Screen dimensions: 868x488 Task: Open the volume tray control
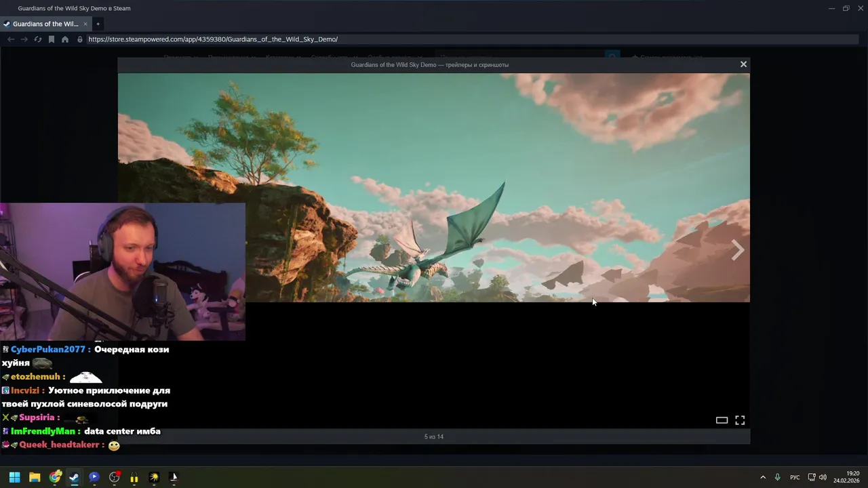[823, 477]
